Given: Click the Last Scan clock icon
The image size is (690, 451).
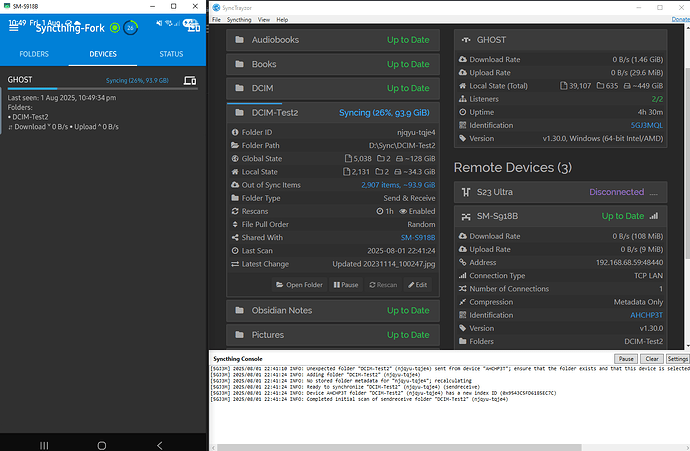Looking at the screenshot, I should tap(235, 250).
